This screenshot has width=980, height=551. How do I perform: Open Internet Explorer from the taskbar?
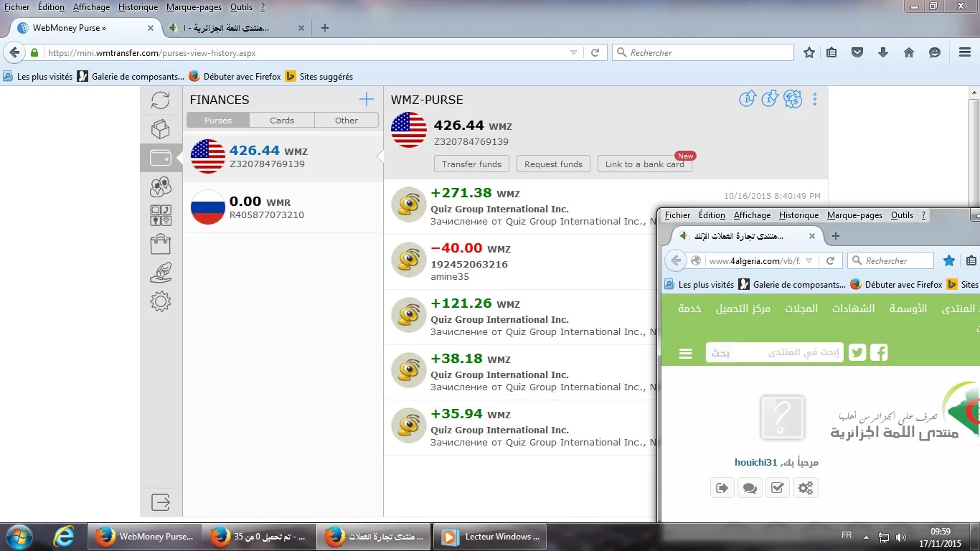tap(65, 536)
